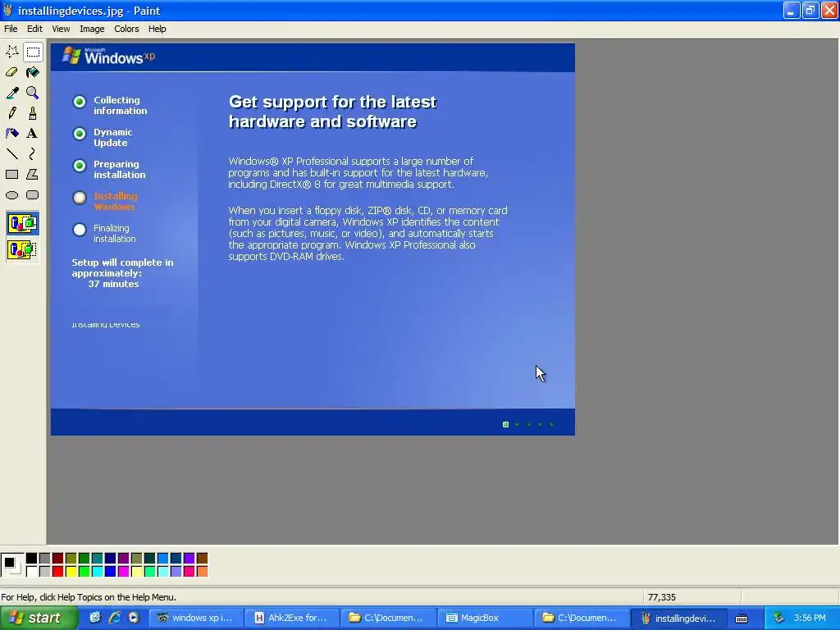Select the Magnifier tool
Viewport: 840px width, 630px height.
coord(33,93)
